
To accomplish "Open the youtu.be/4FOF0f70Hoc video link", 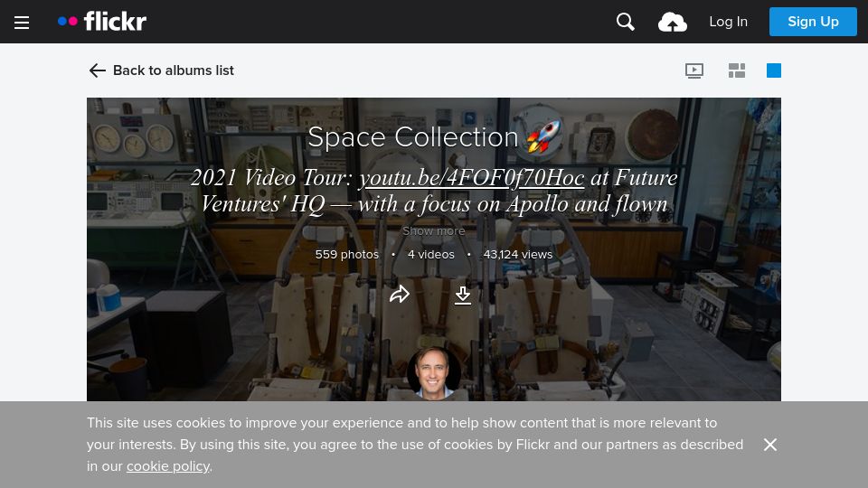I will tap(472, 178).
